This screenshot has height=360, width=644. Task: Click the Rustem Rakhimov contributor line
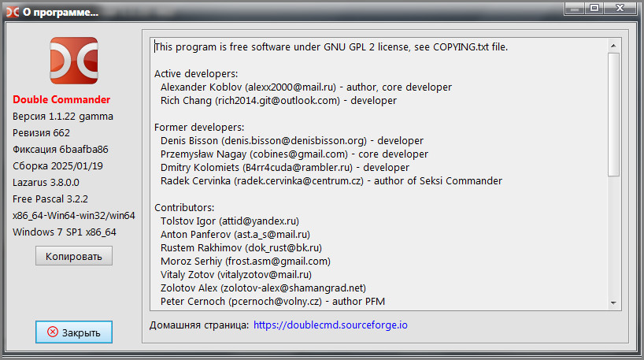click(x=241, y=248)
